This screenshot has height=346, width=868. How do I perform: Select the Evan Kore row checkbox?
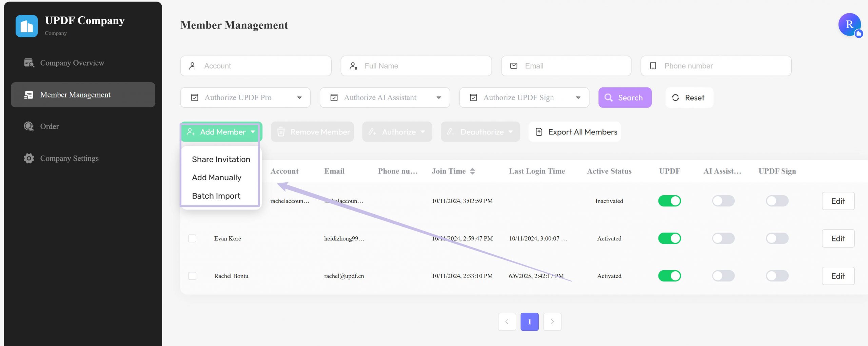[x=192, y=238]
